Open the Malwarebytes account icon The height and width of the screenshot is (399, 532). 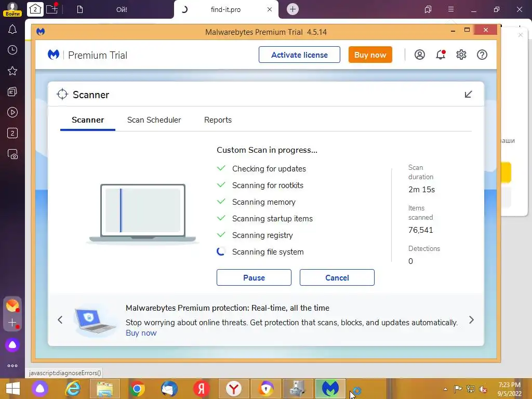[x=420, y=55]
